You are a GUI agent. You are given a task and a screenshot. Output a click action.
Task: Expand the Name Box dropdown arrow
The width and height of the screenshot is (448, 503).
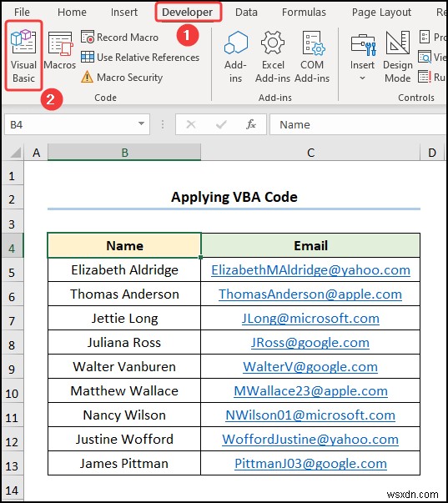click(x=141, y=123)
